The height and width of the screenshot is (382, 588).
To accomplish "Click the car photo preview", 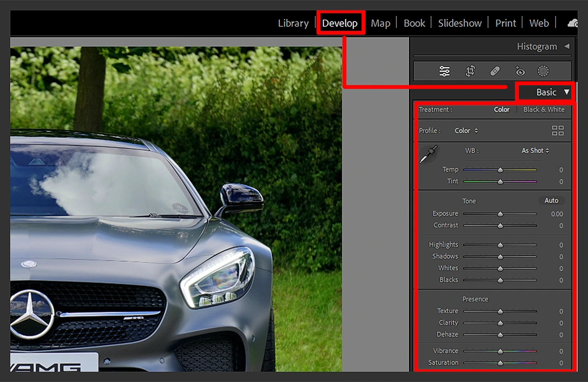I will point(176,209).
